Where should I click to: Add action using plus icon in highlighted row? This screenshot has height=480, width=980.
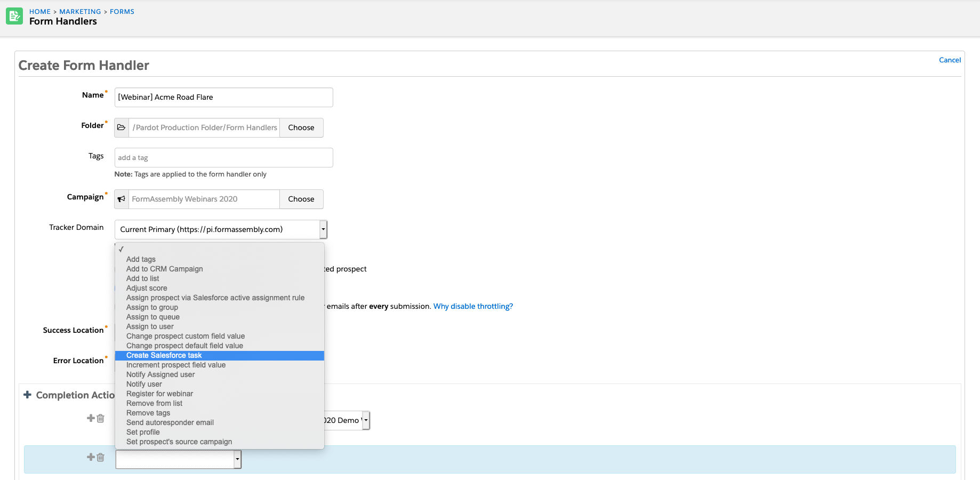pos(91,457)
